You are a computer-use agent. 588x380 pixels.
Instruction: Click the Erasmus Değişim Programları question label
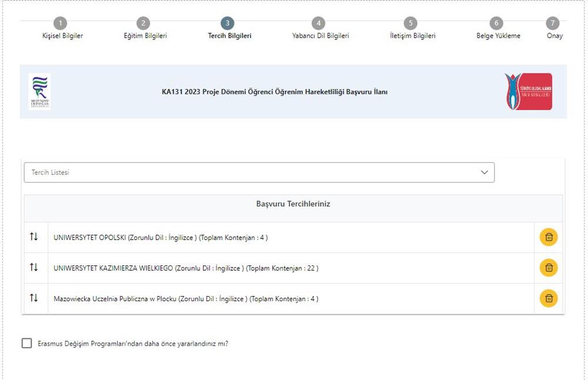point(133,344)
